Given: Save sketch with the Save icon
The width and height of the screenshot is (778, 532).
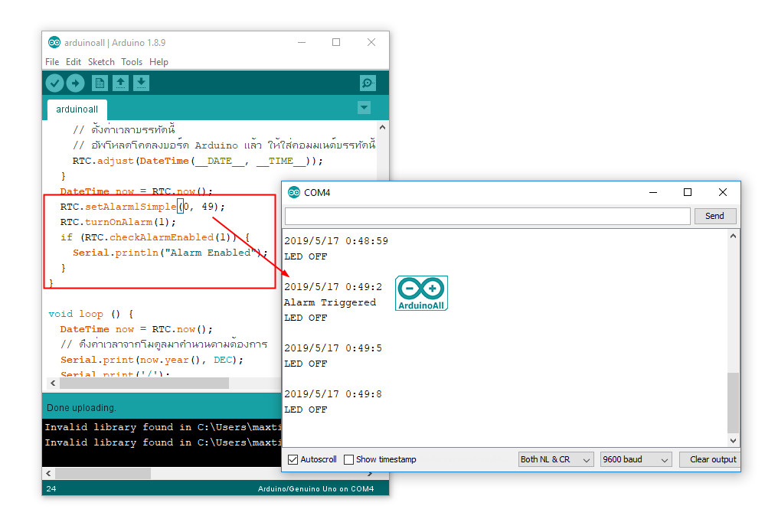Looking at the screenshot, I should [142, 83].
